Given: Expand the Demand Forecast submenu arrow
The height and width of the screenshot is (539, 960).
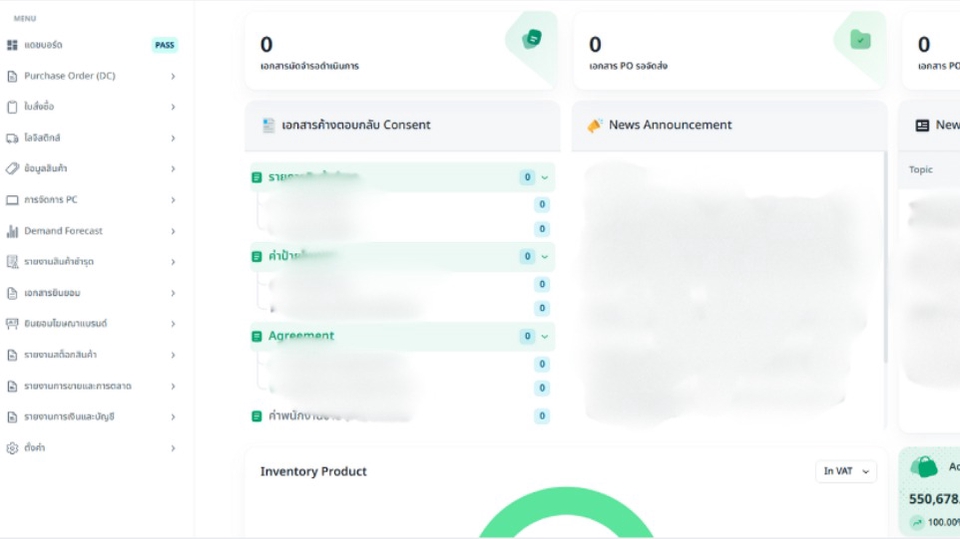Looking at the screenshot, I should coord(173,231).
